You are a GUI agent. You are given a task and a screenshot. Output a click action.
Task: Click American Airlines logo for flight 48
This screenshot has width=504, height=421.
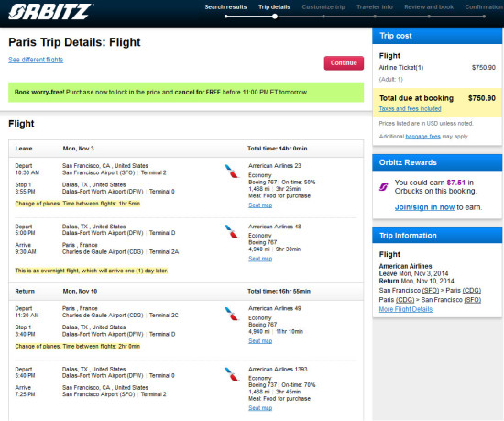232,231
